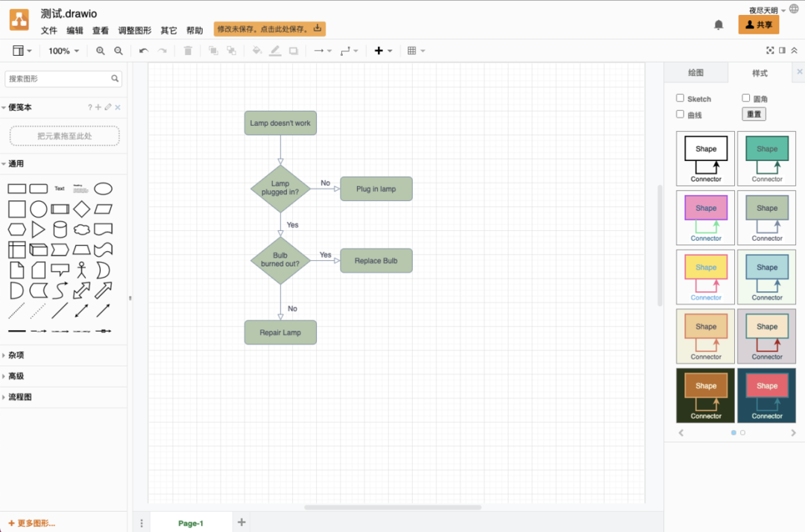
Task: Select the Page-1 tab
Action: pyautogui.click(x=191, y=523)
